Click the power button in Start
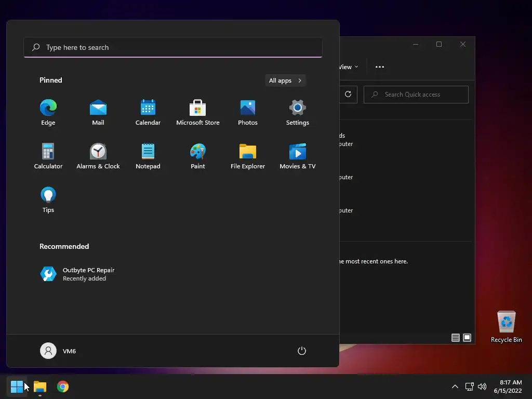Viewport: 532px width, 399px height. point(302,351)
